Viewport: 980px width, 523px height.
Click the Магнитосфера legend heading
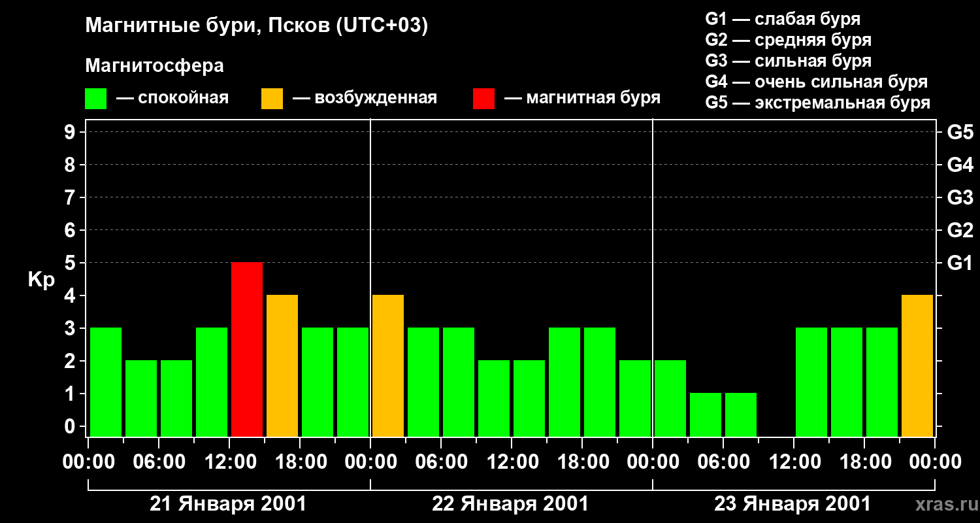154,66
